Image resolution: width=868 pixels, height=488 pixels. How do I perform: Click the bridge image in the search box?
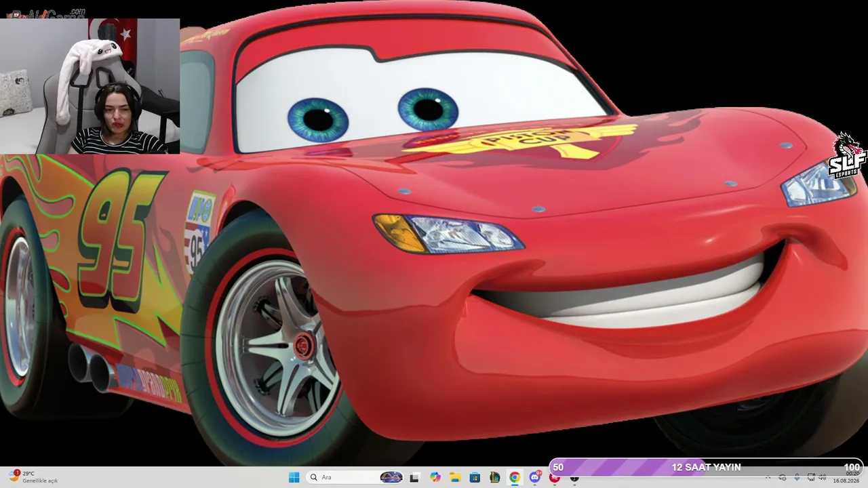point(391,477)
